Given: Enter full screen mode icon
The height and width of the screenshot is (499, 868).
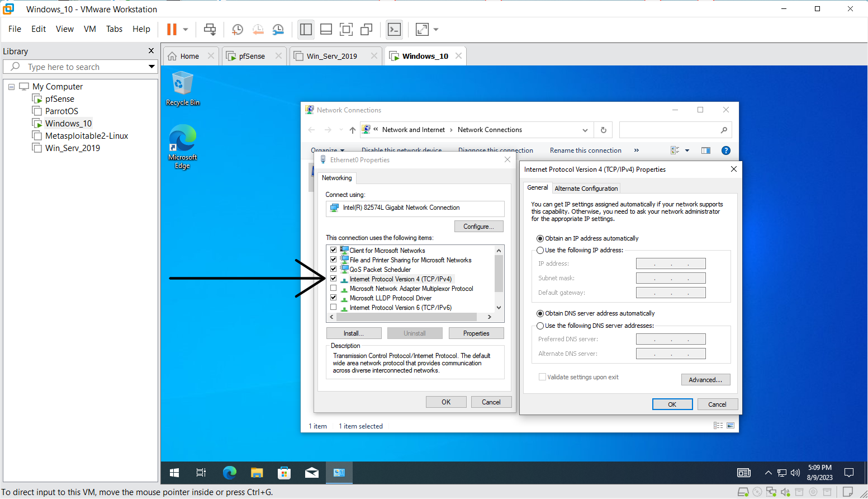Looking at the screenshot, I should 347,29.
